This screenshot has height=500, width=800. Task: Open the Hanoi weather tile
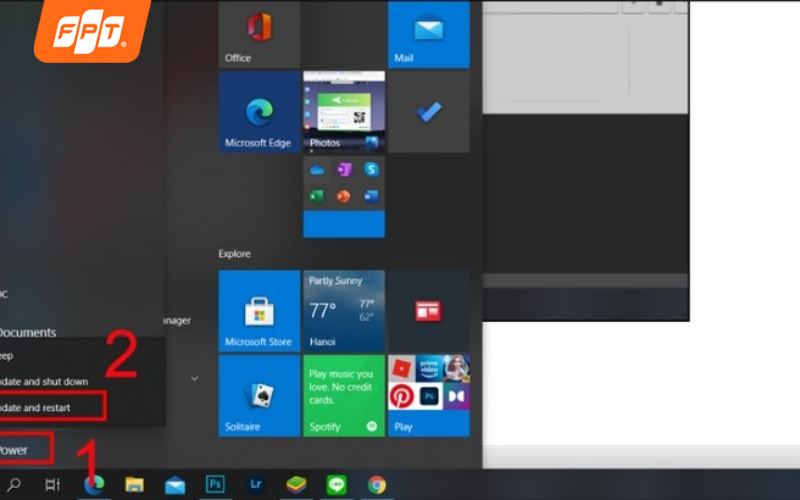[x=344, y=311]
